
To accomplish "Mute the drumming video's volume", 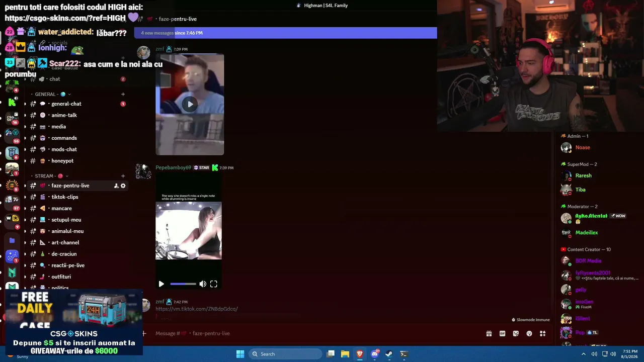I will coord(203,284).
